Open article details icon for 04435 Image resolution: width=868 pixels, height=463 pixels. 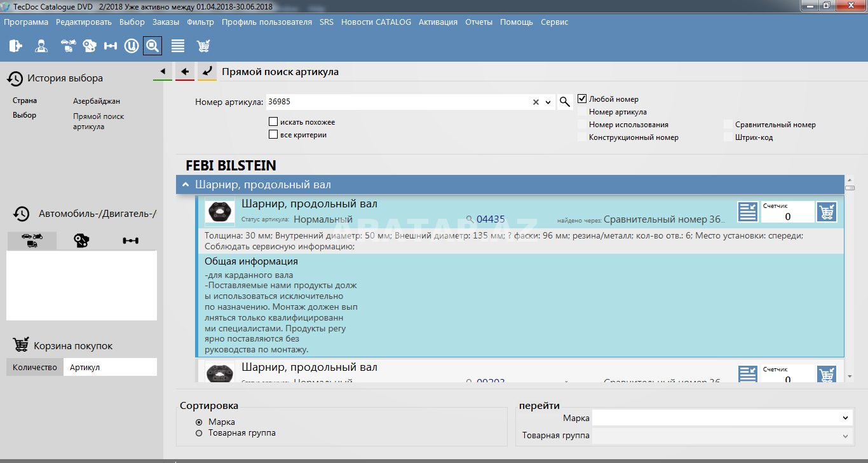[x=747, y=212]
